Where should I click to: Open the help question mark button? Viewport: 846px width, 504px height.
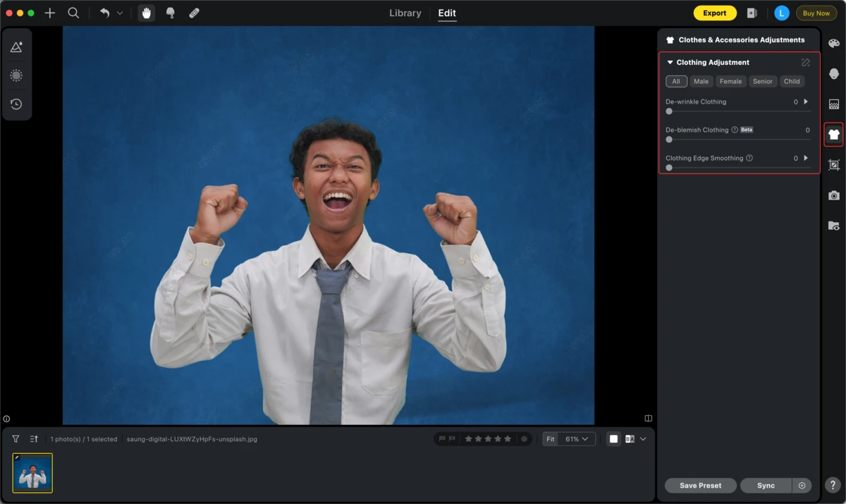click(x=833, y=486)
